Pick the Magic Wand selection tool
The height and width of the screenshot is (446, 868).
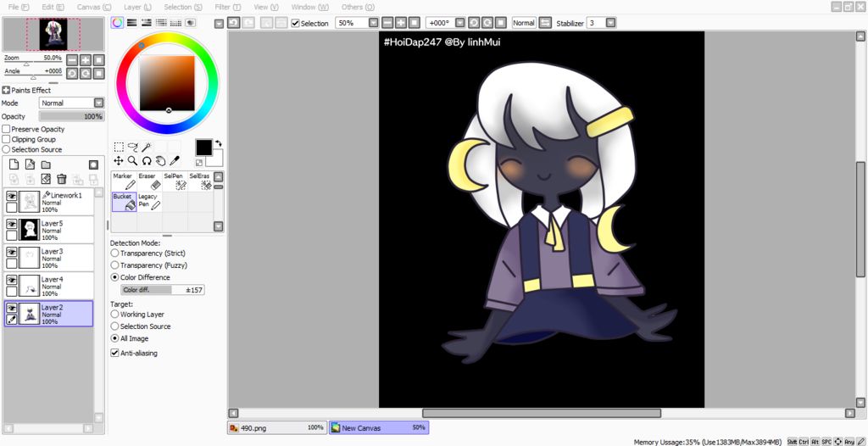[x=147, y=147]
